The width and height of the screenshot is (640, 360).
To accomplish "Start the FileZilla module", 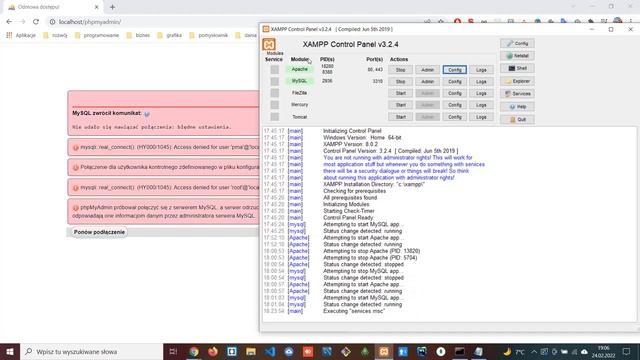I will [400, 93].
